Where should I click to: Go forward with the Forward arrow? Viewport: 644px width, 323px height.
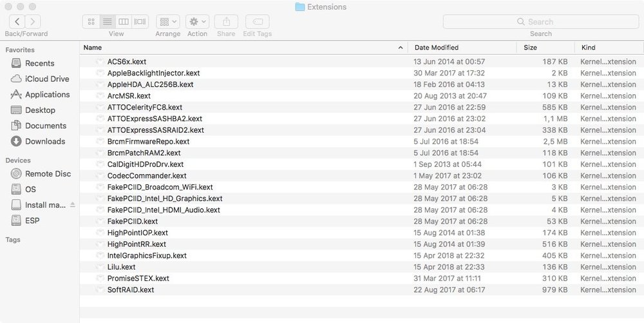point(33,21)
